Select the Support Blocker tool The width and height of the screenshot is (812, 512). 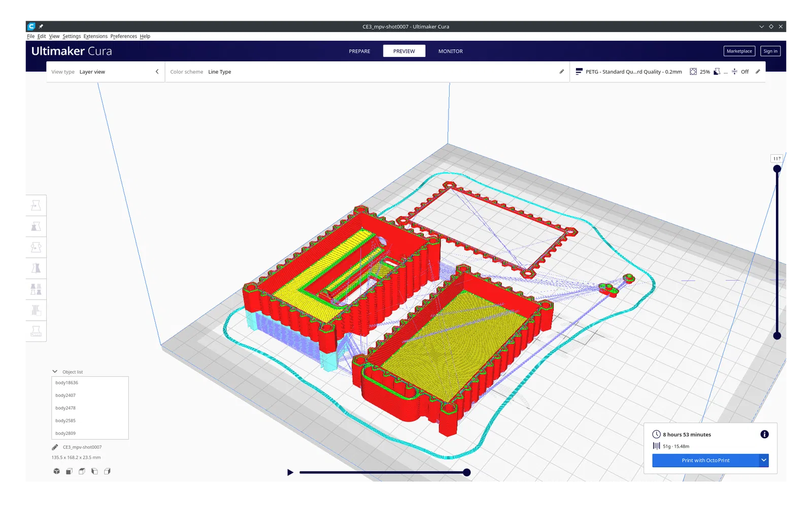click(36, 310)
